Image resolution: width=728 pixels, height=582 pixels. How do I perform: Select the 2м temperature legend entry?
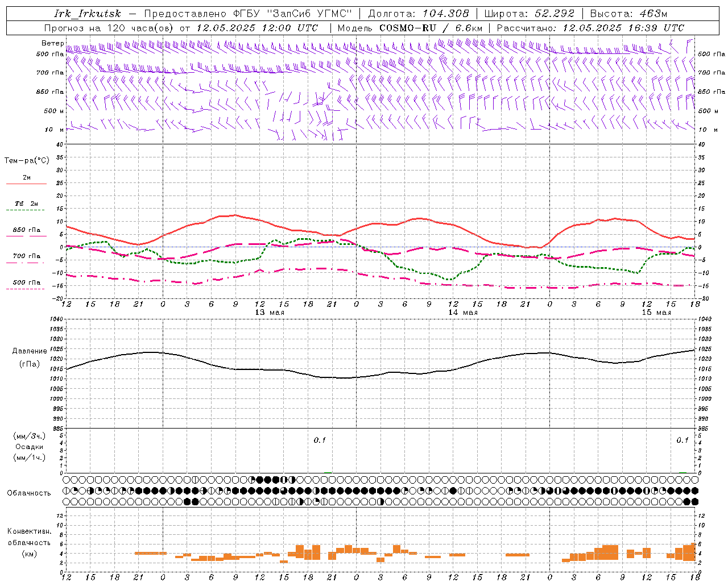[27, 177]
